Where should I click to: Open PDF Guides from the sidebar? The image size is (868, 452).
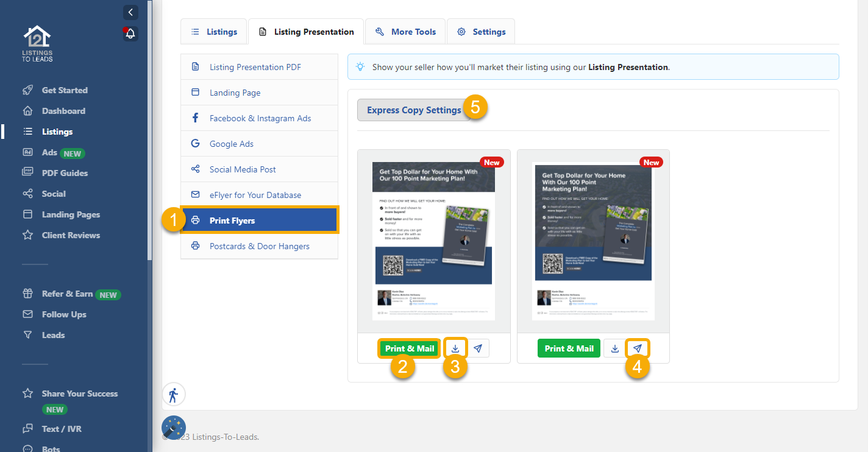[x=65, y=173]
